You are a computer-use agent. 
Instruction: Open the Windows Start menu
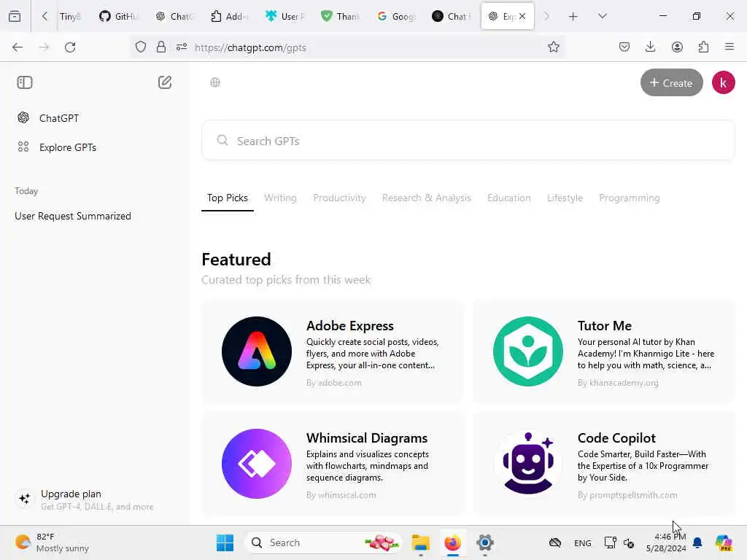[x=225, y=542]
